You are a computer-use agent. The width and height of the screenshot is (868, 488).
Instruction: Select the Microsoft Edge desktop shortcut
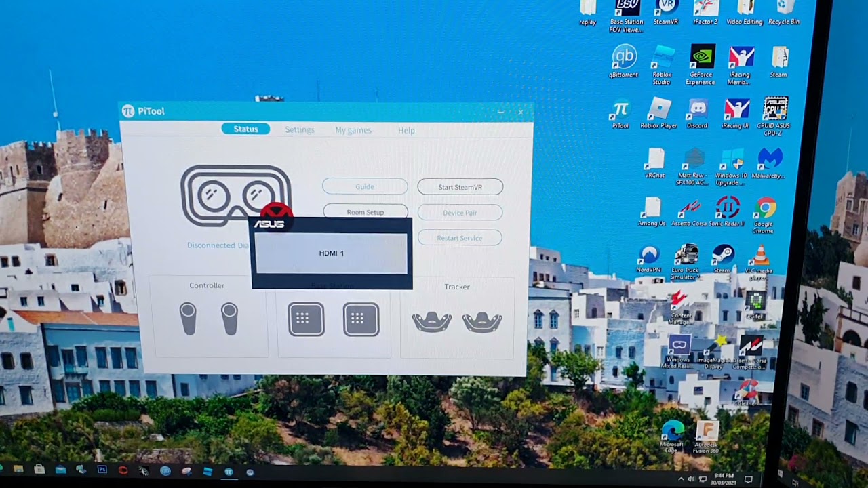673,437
